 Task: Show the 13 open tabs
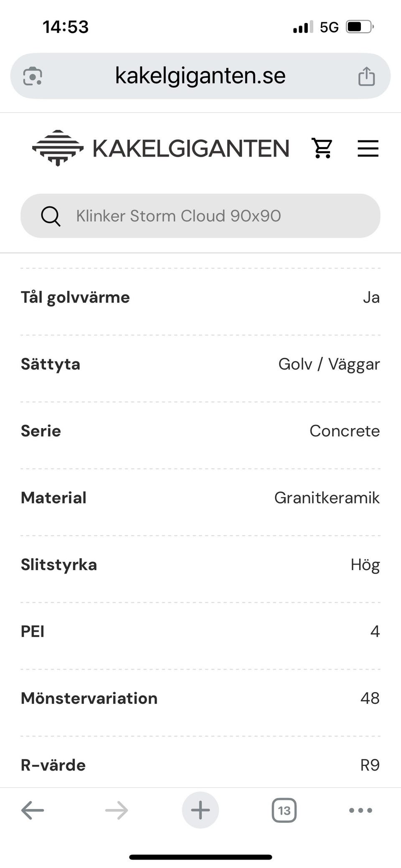284,810
